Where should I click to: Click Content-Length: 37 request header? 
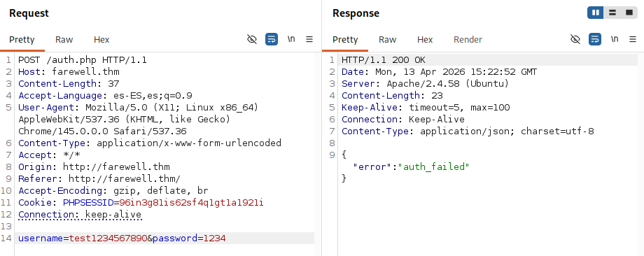(x=69, y=84)
